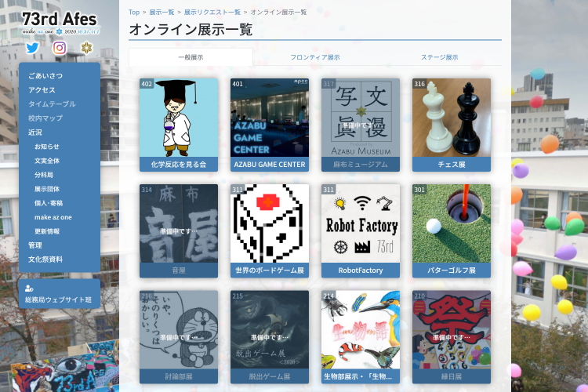Image resolution: width=588 pixels, height=392 pixels.
Task: Switch to the ステージ展示 tab
Action: pos(440,57)
